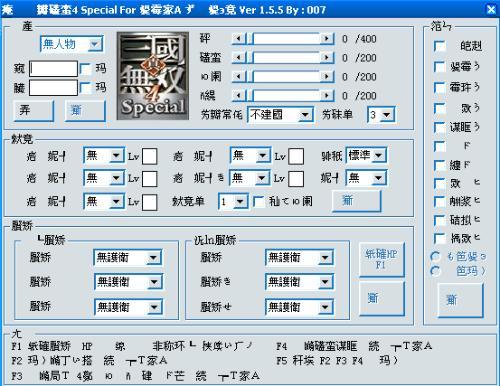Click the HP F1 button

click(382, 260)
